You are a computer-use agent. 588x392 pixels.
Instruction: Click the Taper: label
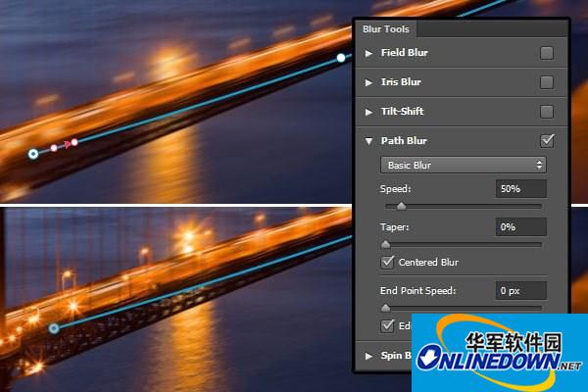[x=395, y=227]
